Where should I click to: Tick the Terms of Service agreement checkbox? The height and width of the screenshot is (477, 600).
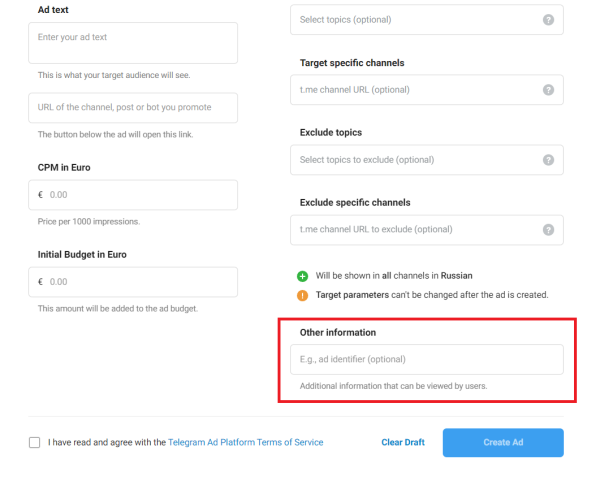point(35,442)
